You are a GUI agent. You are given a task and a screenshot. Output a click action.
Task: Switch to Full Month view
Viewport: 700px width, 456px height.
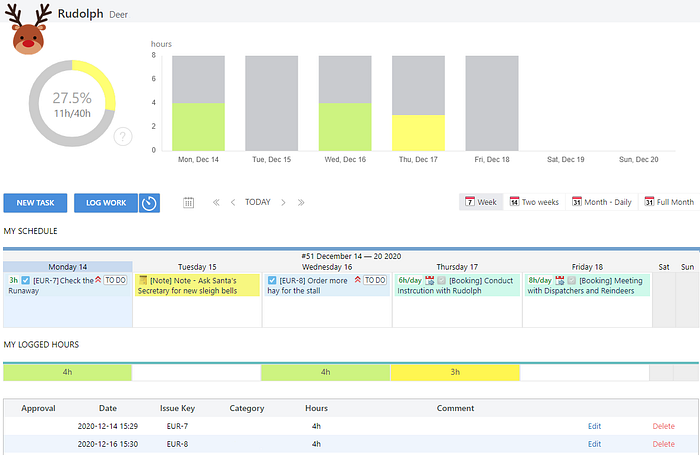(x=669, y=202)
